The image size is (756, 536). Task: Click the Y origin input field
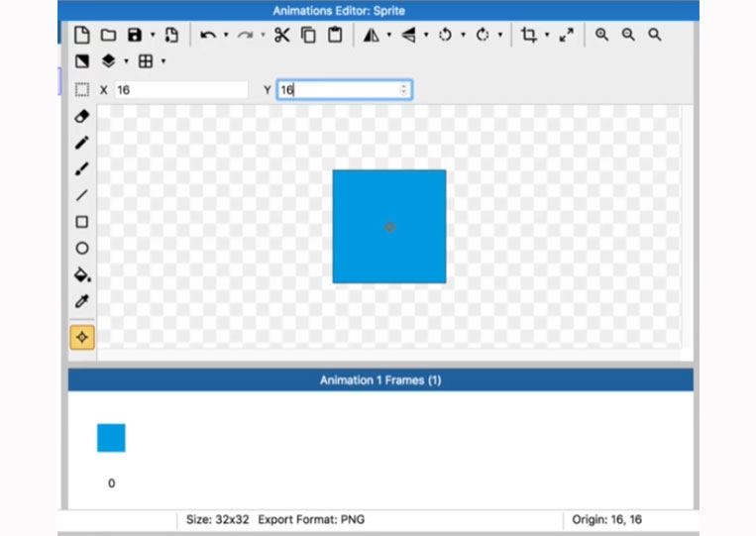click(344, 90)
